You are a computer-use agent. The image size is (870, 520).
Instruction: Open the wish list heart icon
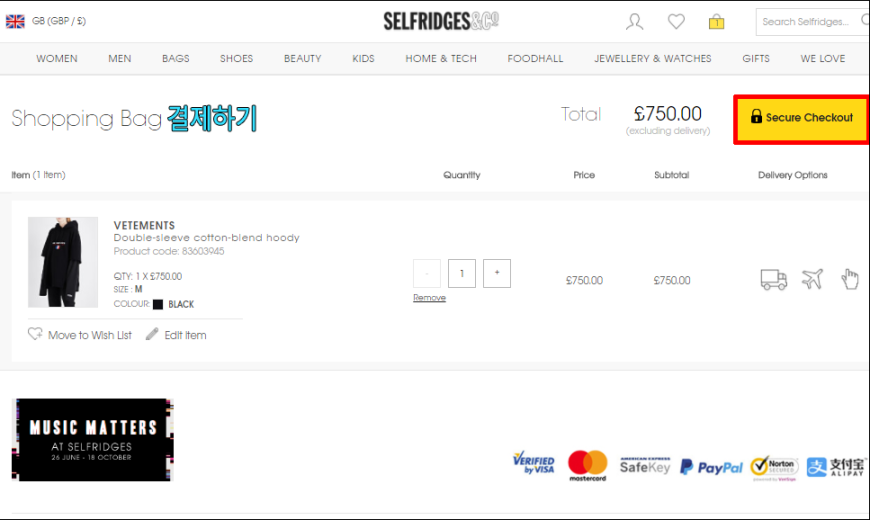676,22
